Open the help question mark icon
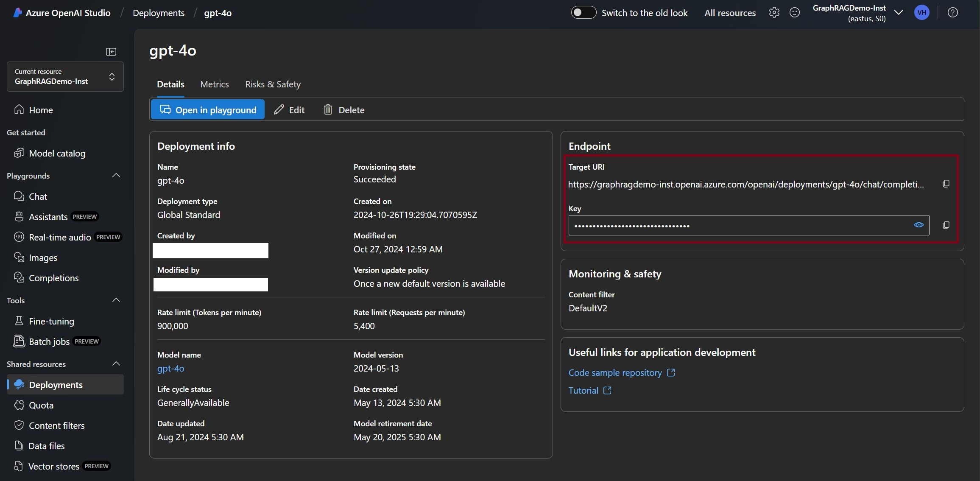The width and height of the screenshot is (980, 481). [x=952, y=13]
